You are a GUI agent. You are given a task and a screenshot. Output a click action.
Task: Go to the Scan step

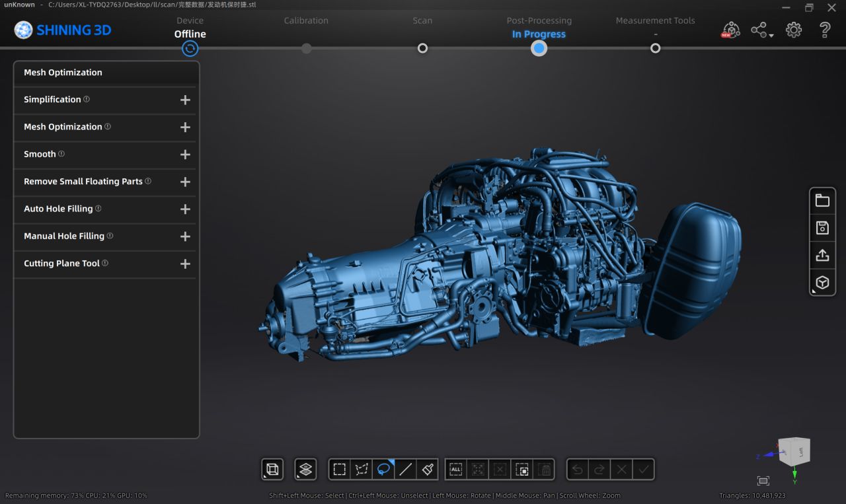click(422, 20)
